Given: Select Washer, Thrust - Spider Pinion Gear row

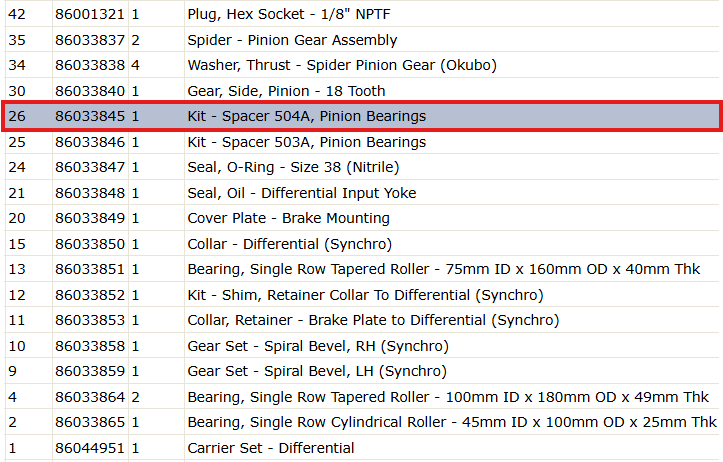Looking at the screenshot, I should [362, 65].
